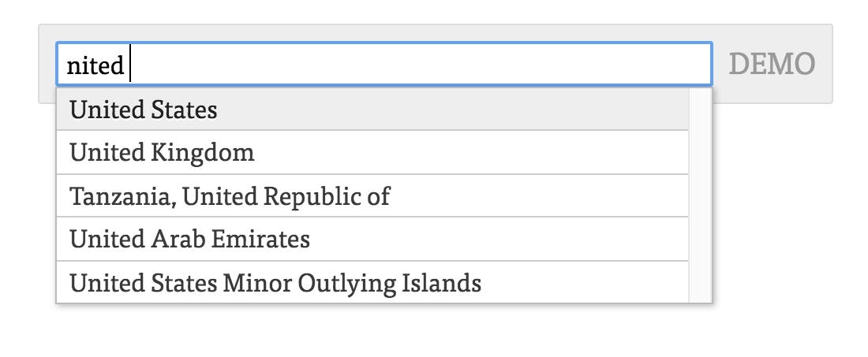The width and height of the screenshot is (868, 357).
Task: Select the United Arab Emirates option
Action: pyautogui.click(x=189, y=239)
